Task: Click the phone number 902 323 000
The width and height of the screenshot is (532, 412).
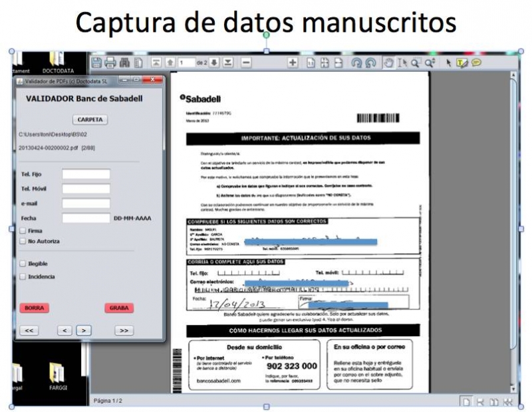Action: pos(292,366)
